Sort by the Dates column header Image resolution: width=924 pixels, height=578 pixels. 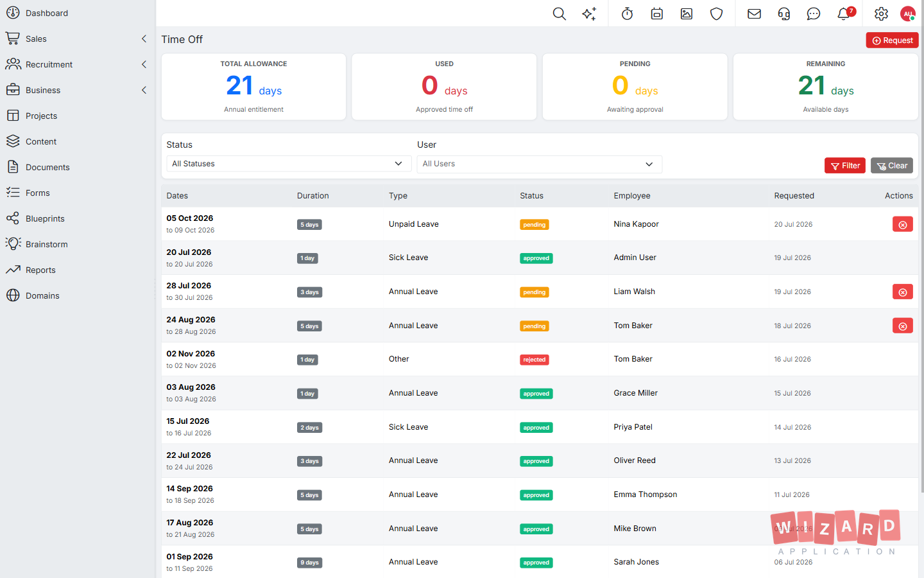click(x=177, y=196)
